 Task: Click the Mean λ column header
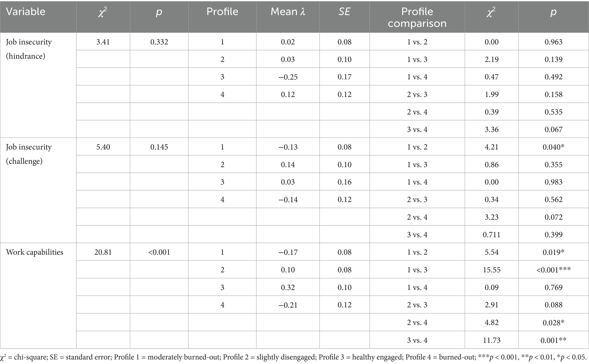pyautogui.click(x=288, y=12)
